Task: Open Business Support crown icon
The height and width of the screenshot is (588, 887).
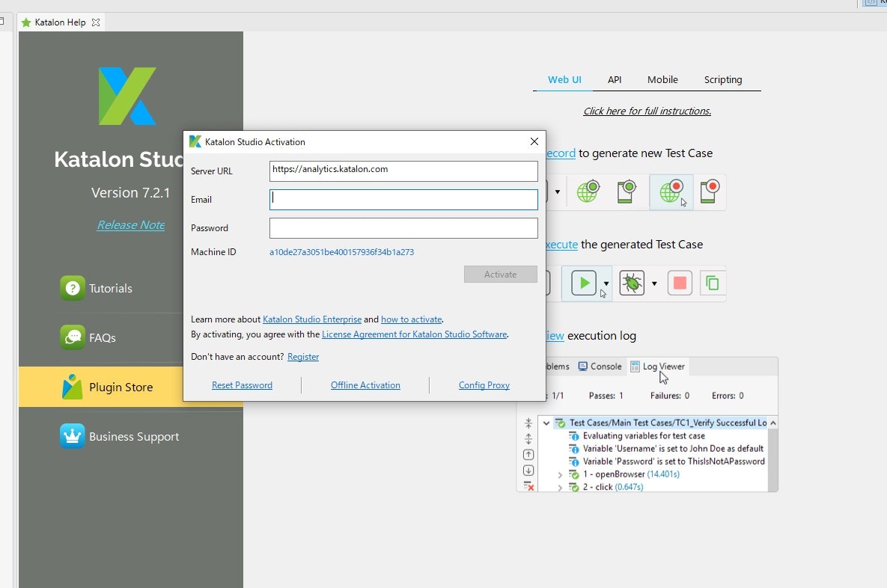Action: click(x=73, y=436)
